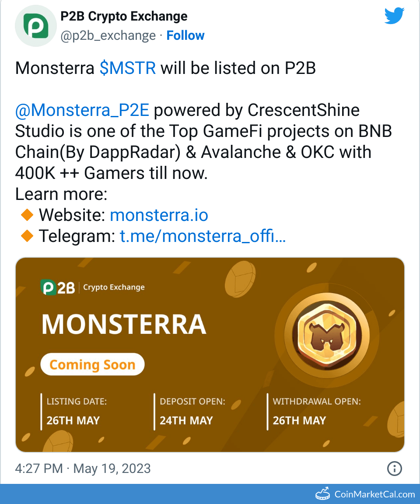Click the P2B Crypto Exchange display name
Image resolution: width=420 pixels, height=504 pixels.
(124, 17)
